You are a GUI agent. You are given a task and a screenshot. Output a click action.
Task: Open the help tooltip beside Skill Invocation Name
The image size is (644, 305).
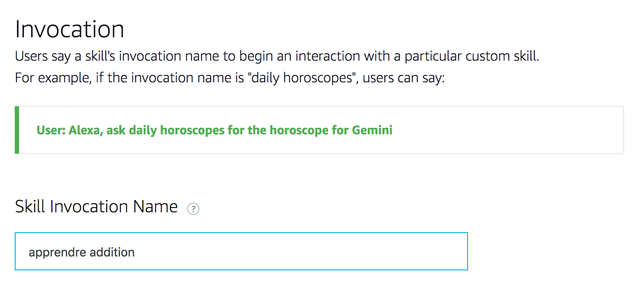pyautogui.click(x=193, y=209)
